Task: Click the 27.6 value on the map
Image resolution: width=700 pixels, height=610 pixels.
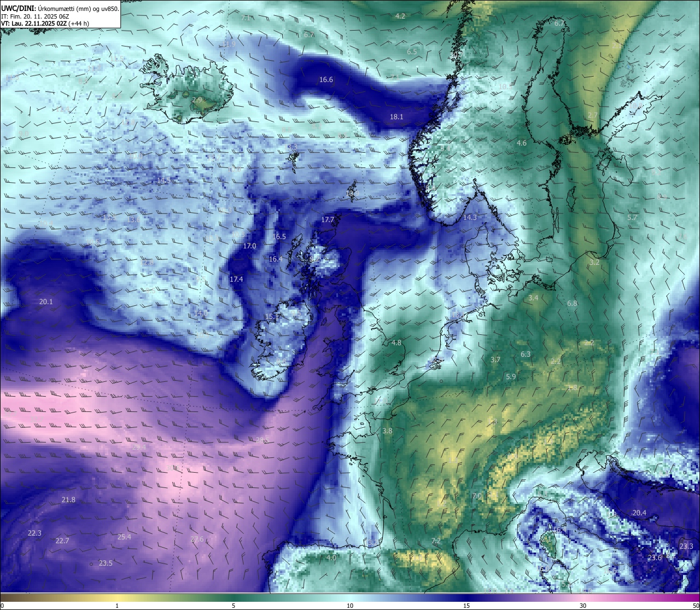Action: click(197, 539)
